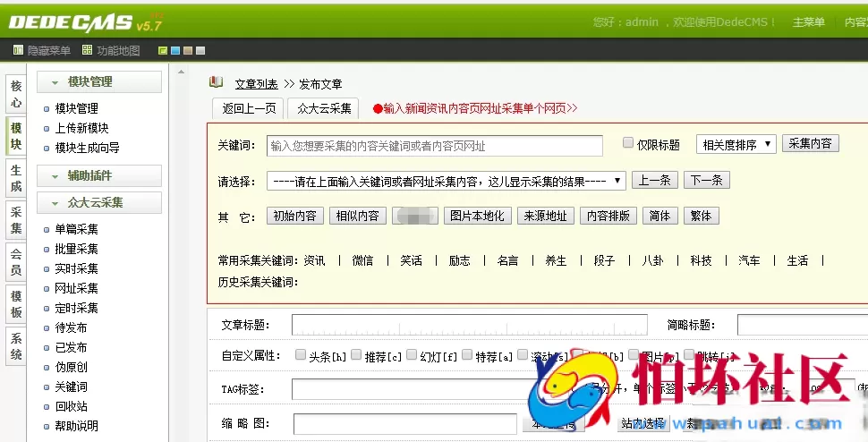
Task: Click the 来源地址 button
Action: 546,216
